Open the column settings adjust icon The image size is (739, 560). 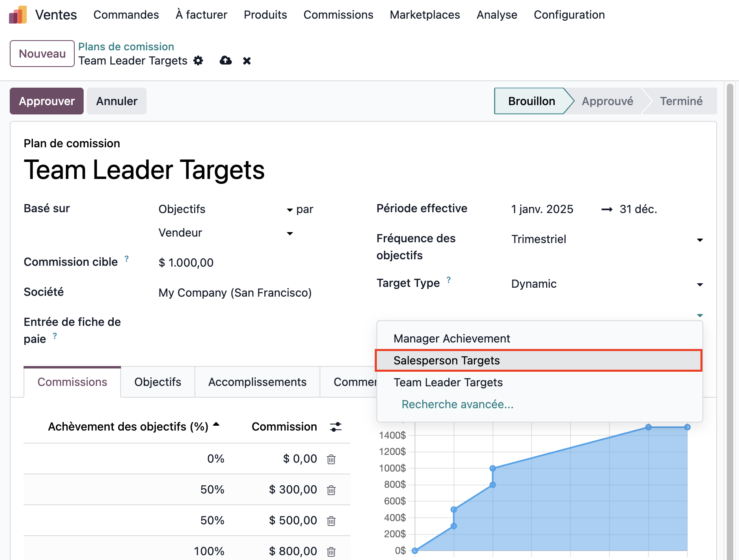pyautogui.click(x=336, y=427)
